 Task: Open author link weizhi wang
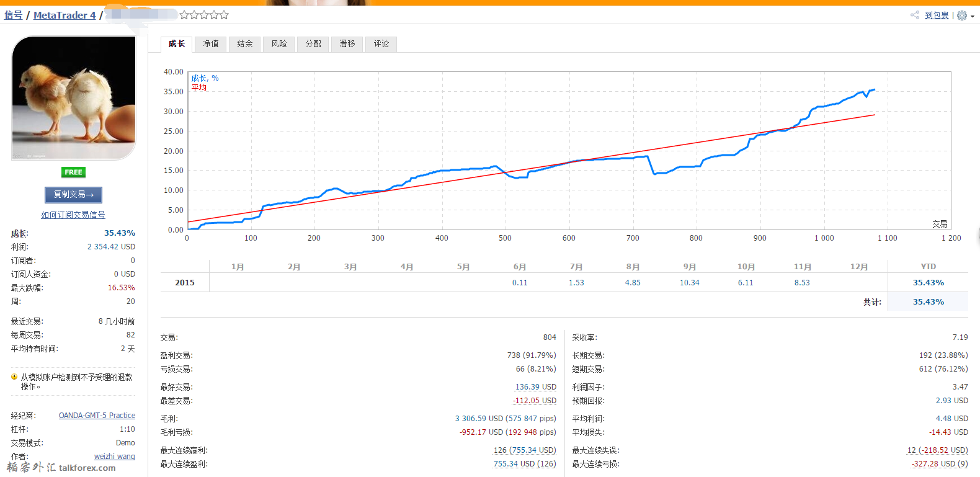point(115,457)
